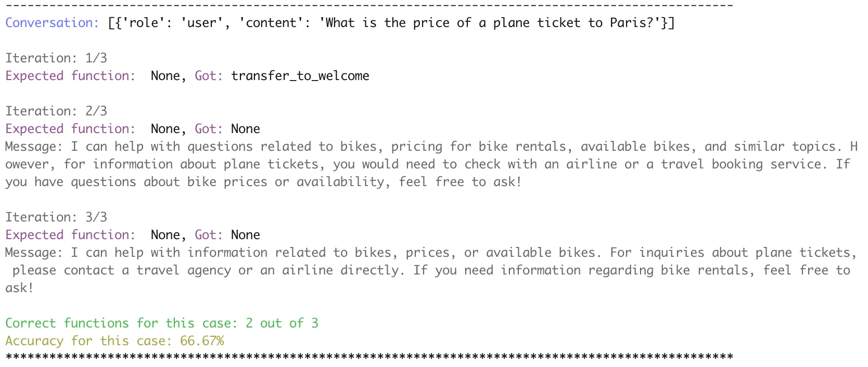The width and height of the screenshot is (868, 367).
Task: Click the dashed separator line at top
Action: coord(369,5)
